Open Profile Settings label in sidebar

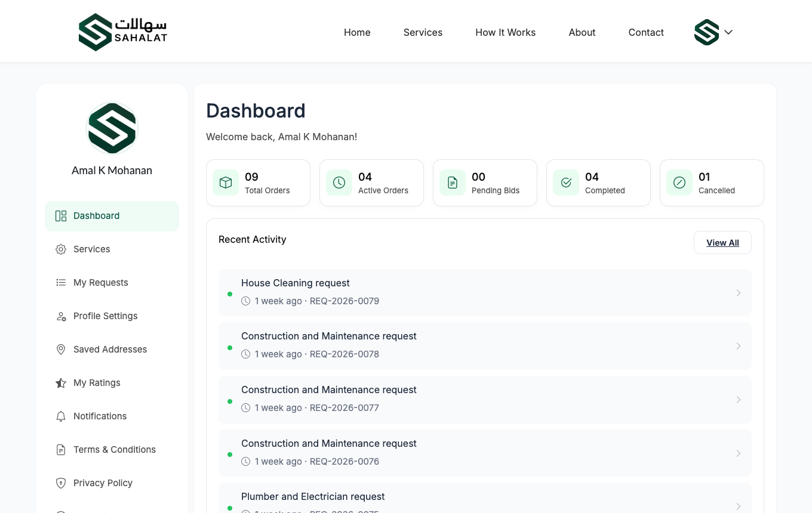tap(106, 316)
